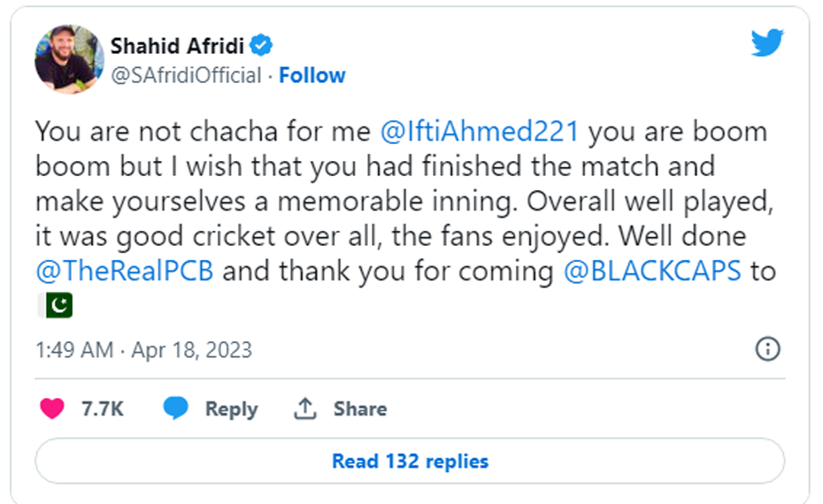
Task: Open the Shahid Afridi display name link
Action: click(x=177, y=45)
